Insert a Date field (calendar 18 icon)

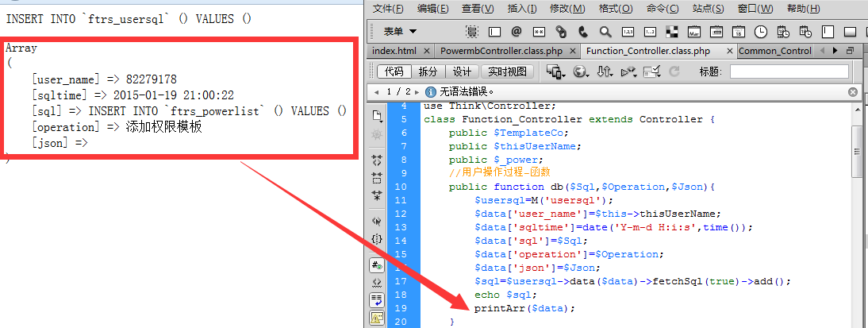(x=739, y=32)
